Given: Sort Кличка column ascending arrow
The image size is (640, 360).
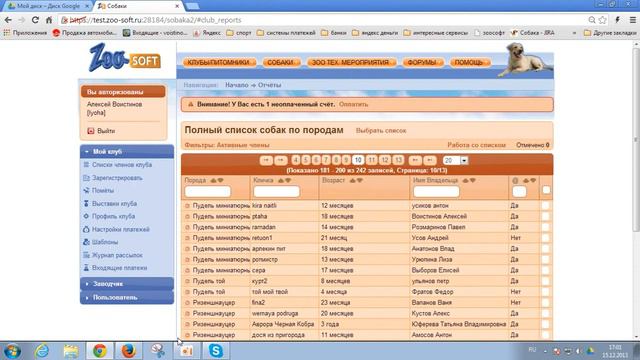Looking at the screenshot, I should coord(281,180).
